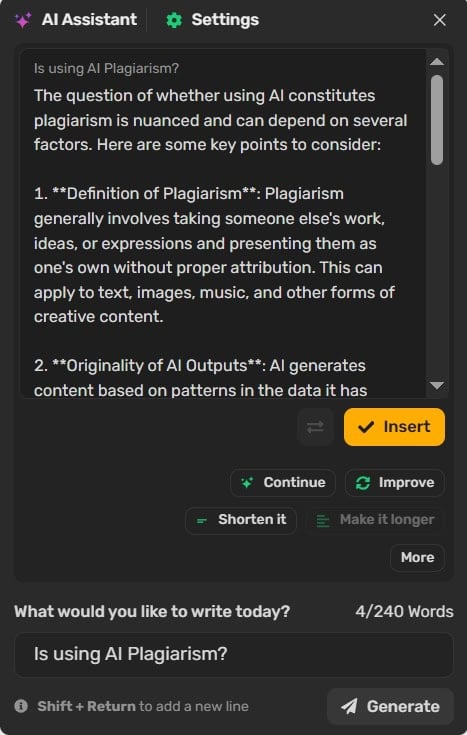Switch to the Settings tab
Viewport: 467px width, 735px height.
[x=212, y=20]
